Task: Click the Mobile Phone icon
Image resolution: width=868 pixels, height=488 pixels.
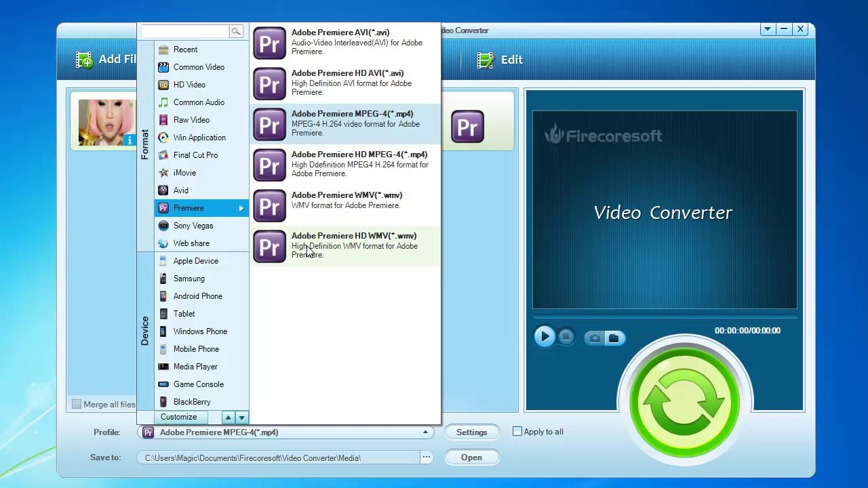Action: (163, 349)
